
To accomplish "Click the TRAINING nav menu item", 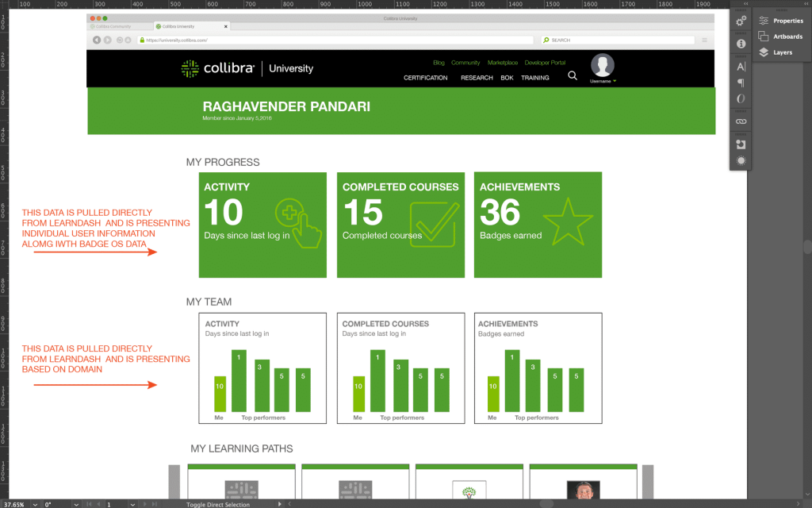I will click(535, 78).
